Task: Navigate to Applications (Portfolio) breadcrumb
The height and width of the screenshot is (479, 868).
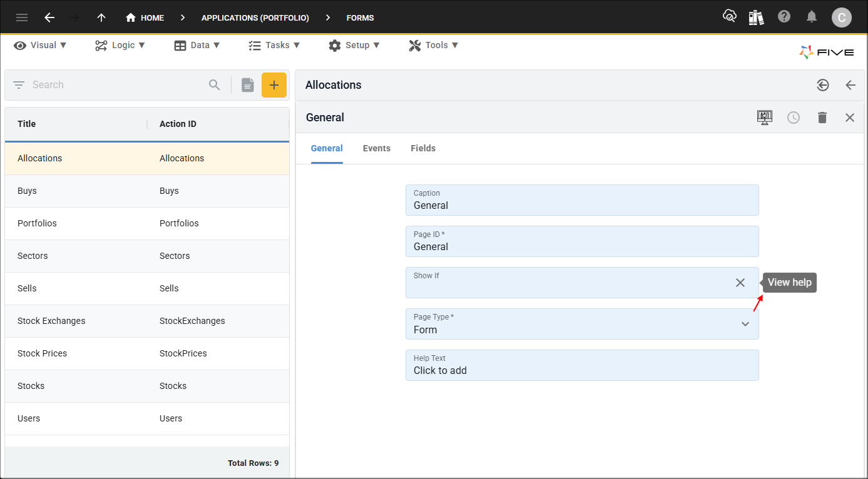Action: coord(255,18)
